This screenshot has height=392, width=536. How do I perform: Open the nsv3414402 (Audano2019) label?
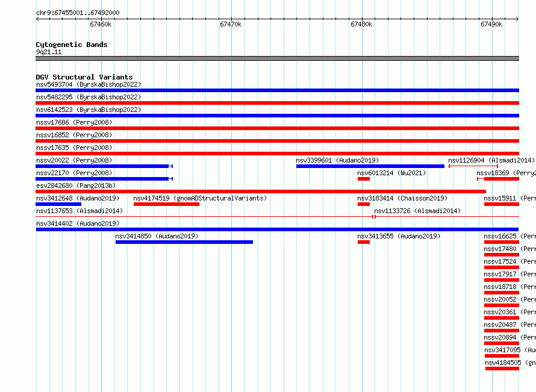pyautogui.click(x=78, y=223)
